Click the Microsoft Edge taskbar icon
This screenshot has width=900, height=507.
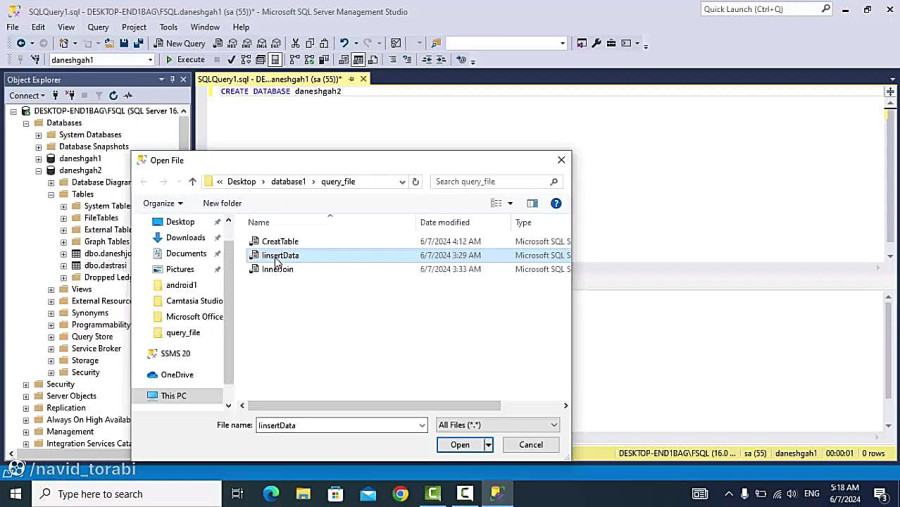pyautogui.click(x=271, y=493)
